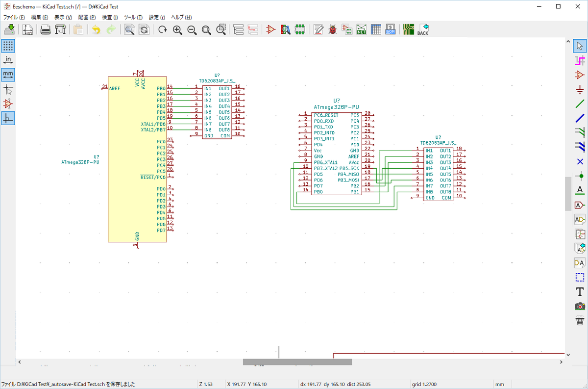Choose the place symbol tool
This screenshot has height=389, width=588.
(580, 75)
